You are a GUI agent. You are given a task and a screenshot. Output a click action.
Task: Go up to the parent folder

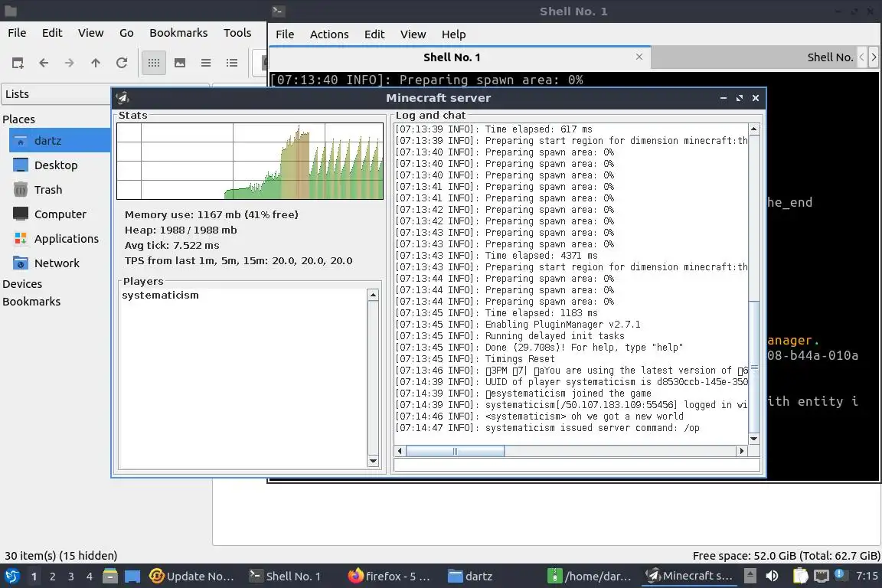pos(96,63)
